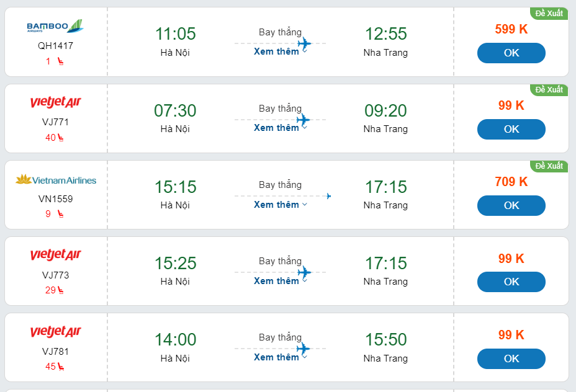Viewport: 576px width, 392px height.
Task: Click the Vietnam Airlines logo
Action: click(56, 180)
